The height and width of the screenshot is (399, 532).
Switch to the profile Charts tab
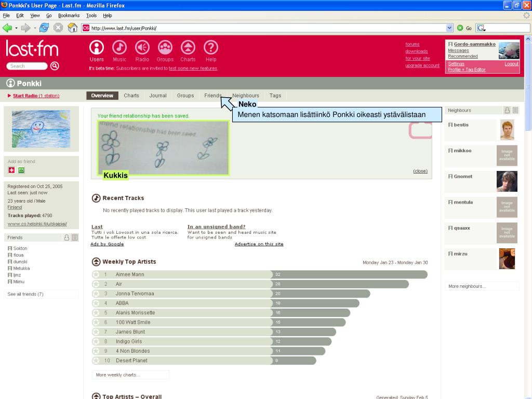pos(131,96)
